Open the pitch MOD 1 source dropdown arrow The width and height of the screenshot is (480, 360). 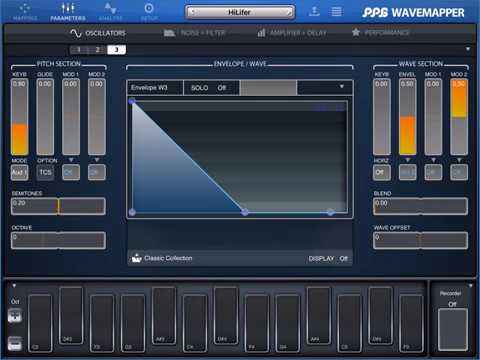[71, 160]
